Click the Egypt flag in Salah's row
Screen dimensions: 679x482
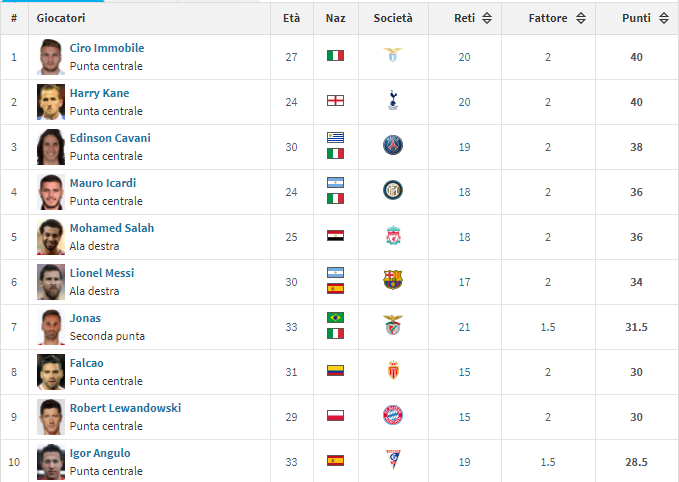coord(335,236)
